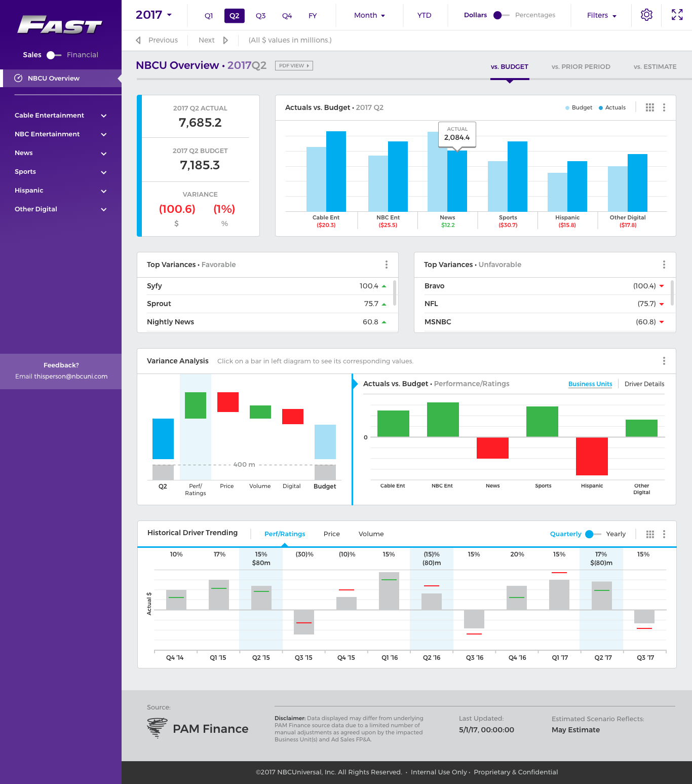Open the settings gear icon
This screenshot has height=784, width=692.
646,15
